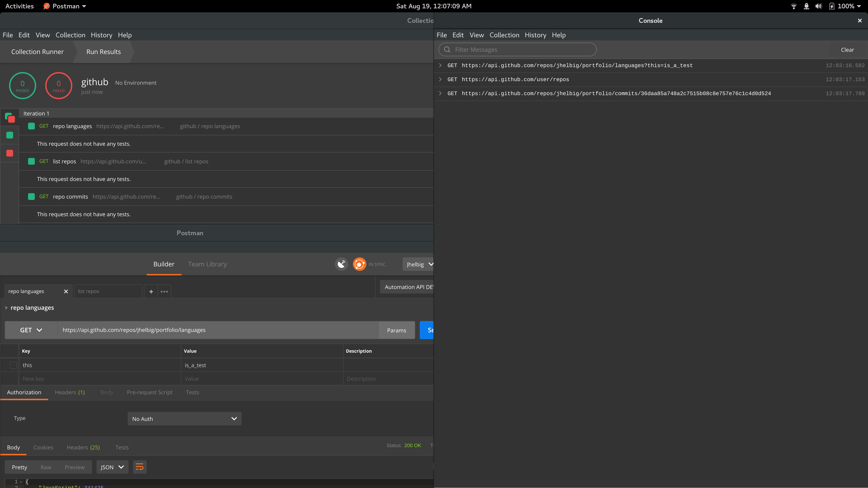Expand the first GET languages console entry
The width and height of the screenshot is (868, 488).
tap(440, 65)
